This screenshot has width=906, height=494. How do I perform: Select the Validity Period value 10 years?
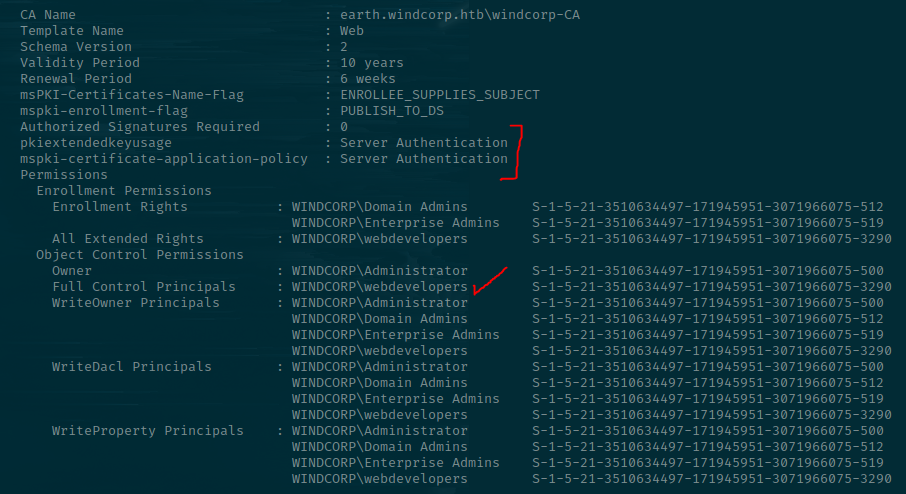click(x=372, y=63)
